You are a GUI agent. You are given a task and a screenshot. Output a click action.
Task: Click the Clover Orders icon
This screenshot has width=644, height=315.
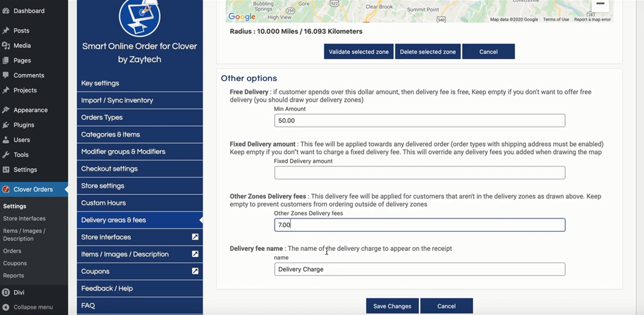pos(5,190)
